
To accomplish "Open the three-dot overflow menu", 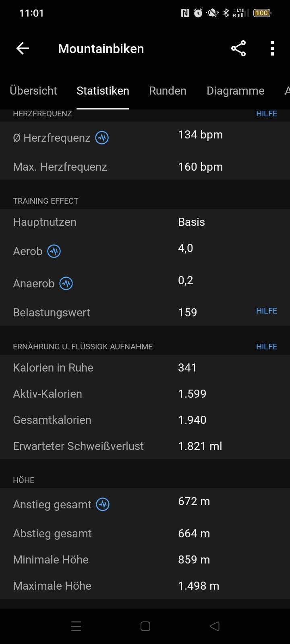I will click(x=272, y=49).
